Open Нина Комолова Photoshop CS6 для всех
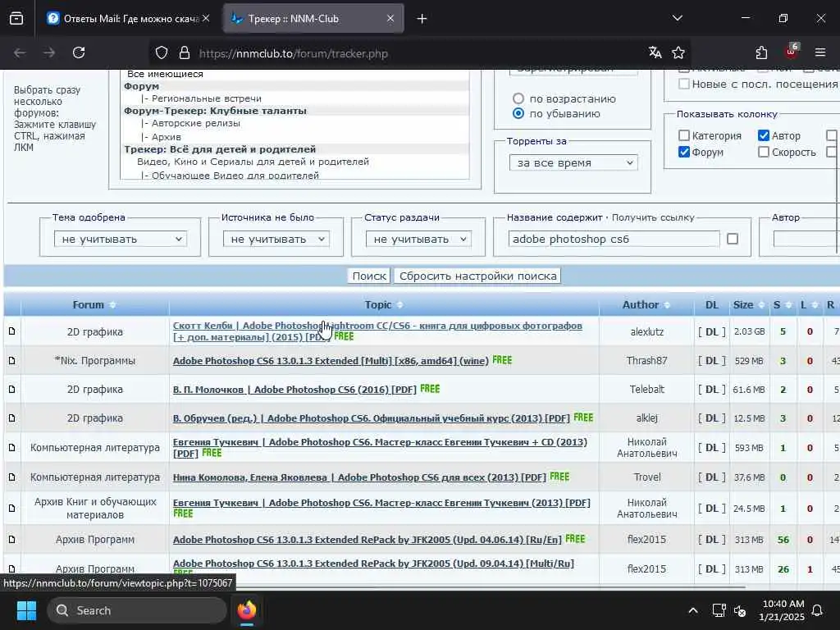840x630 pixels. [359, 477]
